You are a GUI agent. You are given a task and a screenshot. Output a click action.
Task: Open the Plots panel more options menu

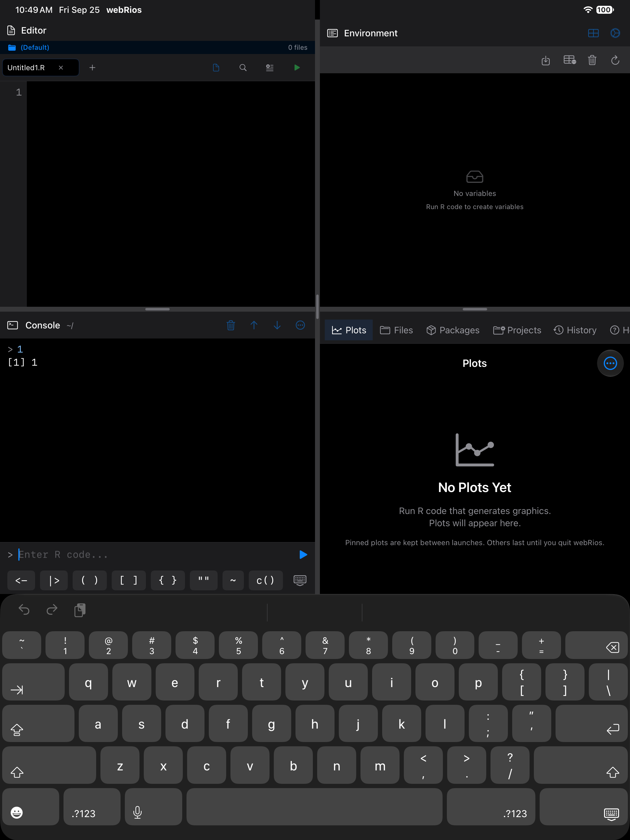[x=610, y=364]
